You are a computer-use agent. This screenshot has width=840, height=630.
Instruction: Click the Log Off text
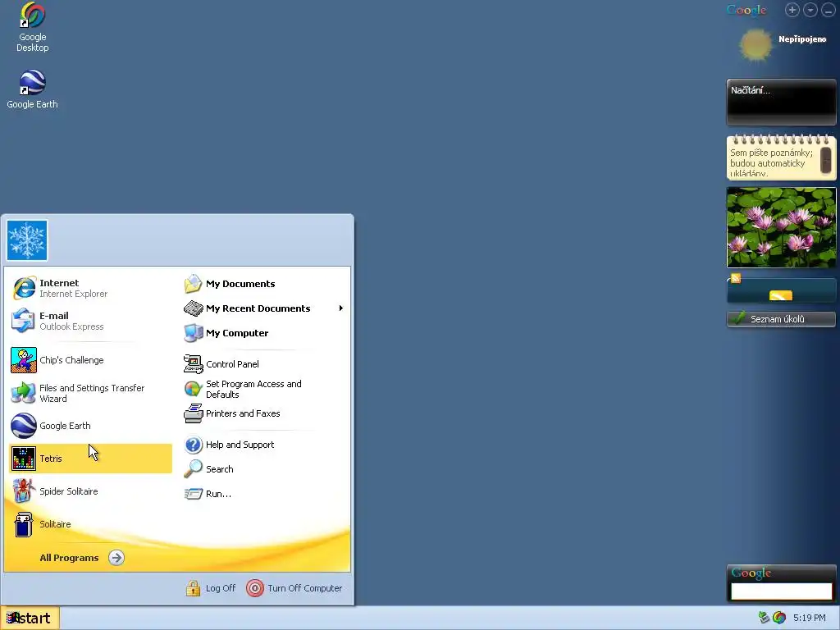click(221, 588)
